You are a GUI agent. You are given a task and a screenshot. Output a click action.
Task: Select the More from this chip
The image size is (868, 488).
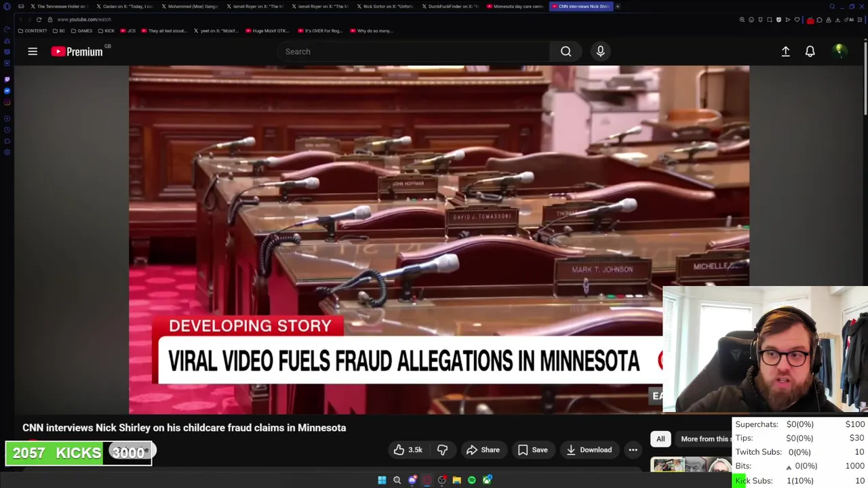pos(704,439)
